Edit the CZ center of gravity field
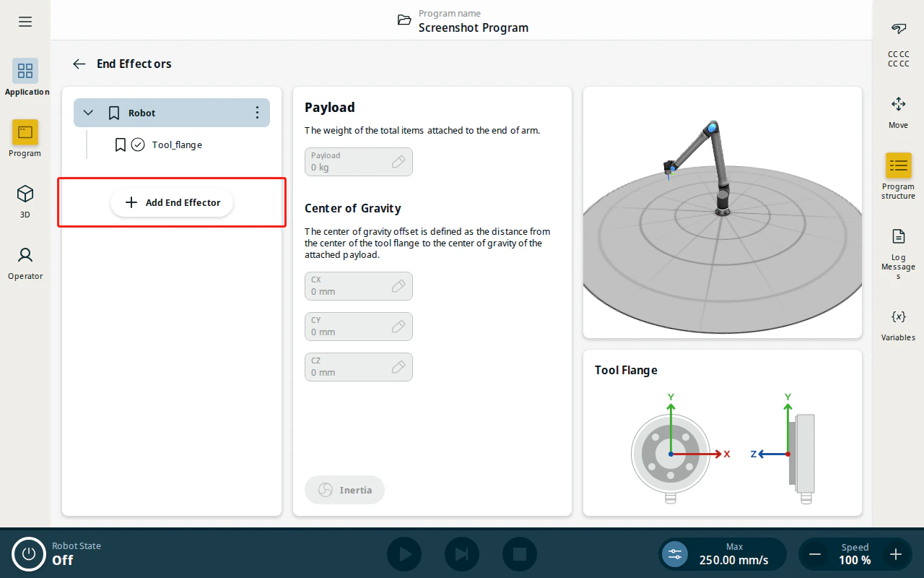The width and height of the screenshot is (924, 578). point(359,367)
